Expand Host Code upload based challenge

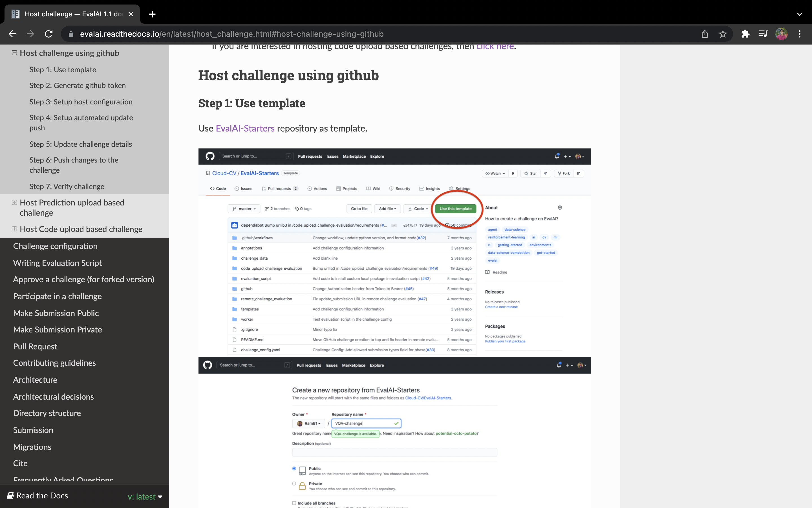tap(14, 229)
